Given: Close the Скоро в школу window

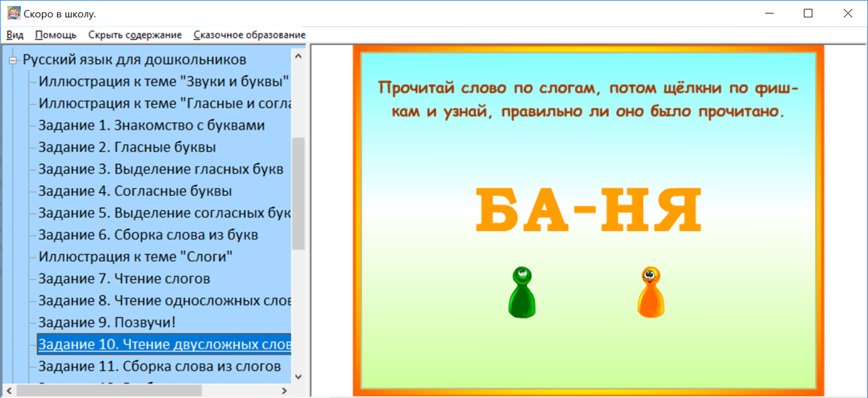Looking at the screenshot, I should tap(848, 14).
